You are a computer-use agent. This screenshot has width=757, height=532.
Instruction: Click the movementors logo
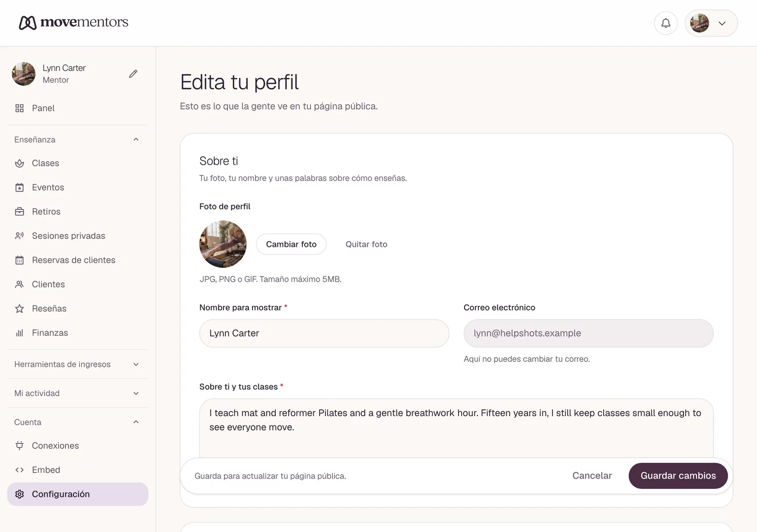tap(73, 22)
